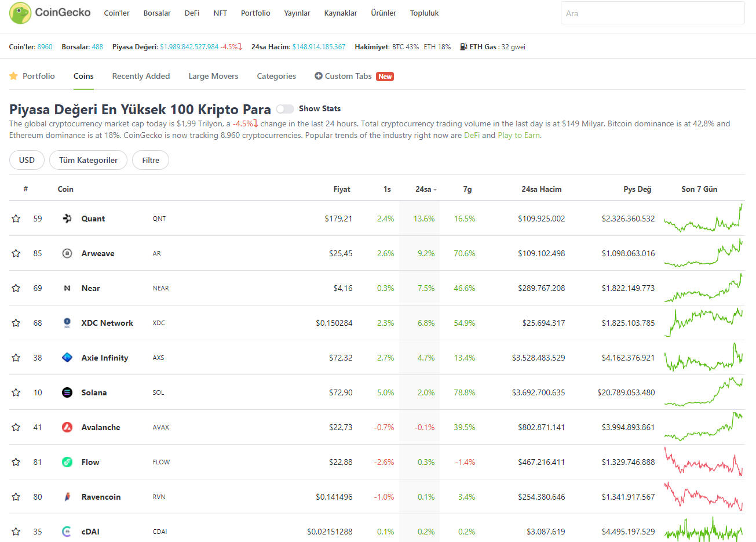The image size is (756, 542).
Task: Click the ETH Gas pump icon
Action: click(x=463, y=47)
